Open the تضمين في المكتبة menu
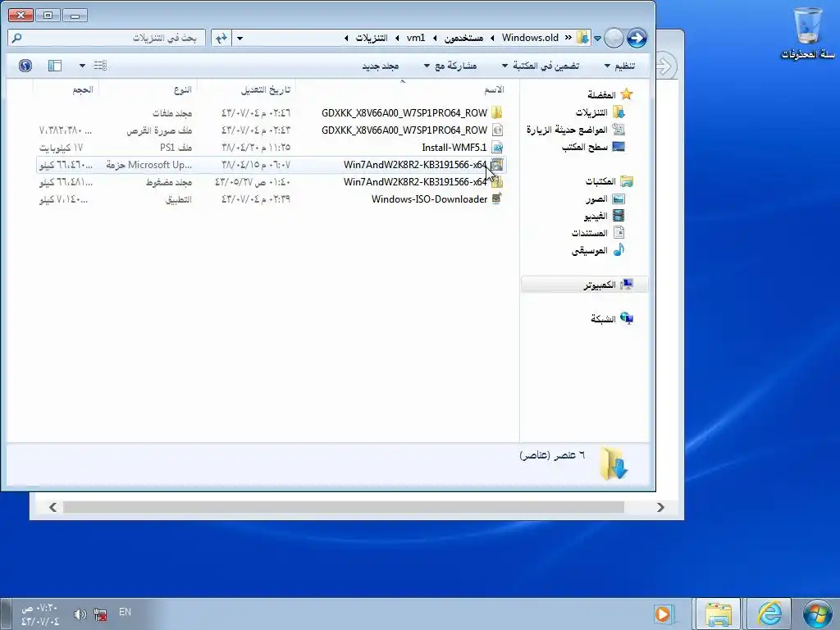 (x=541, y=66)
